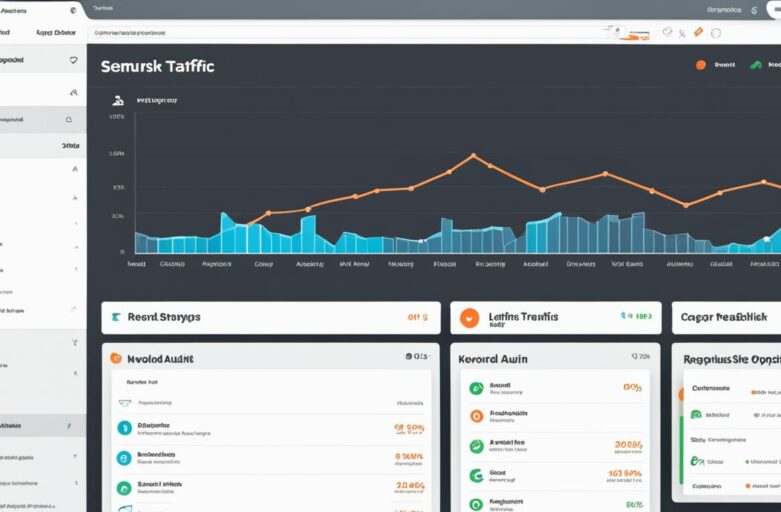Click the lowest right-side point on orange line

[686, 205]
